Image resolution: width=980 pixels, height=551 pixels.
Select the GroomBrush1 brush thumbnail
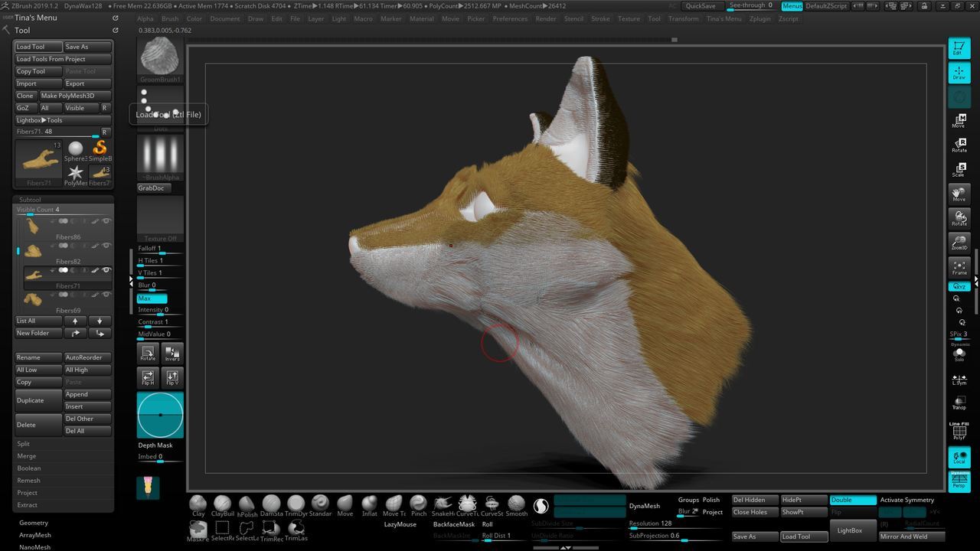[160, 60]
